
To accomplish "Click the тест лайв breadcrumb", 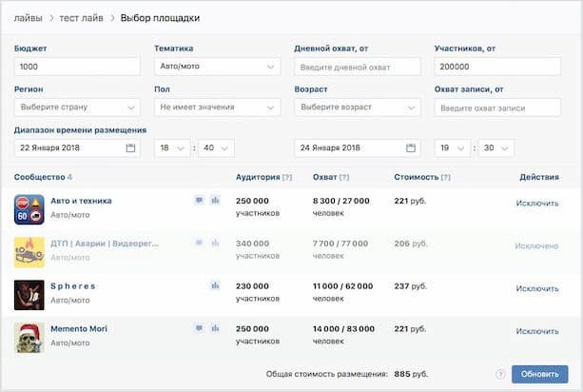I will click(82, 18).
